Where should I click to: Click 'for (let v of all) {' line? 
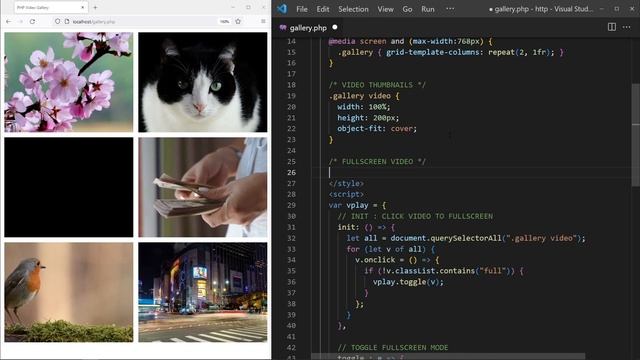click(x=391, y=249)
